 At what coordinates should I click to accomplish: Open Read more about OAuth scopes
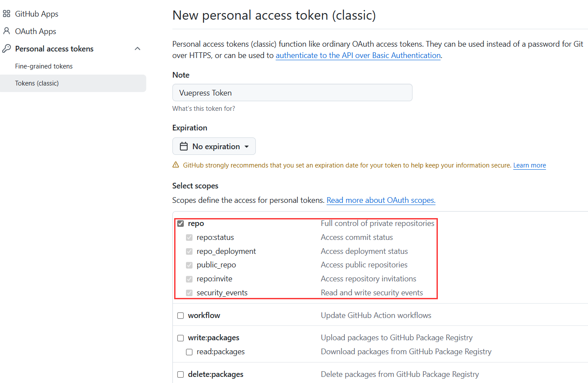click(381, 200)
